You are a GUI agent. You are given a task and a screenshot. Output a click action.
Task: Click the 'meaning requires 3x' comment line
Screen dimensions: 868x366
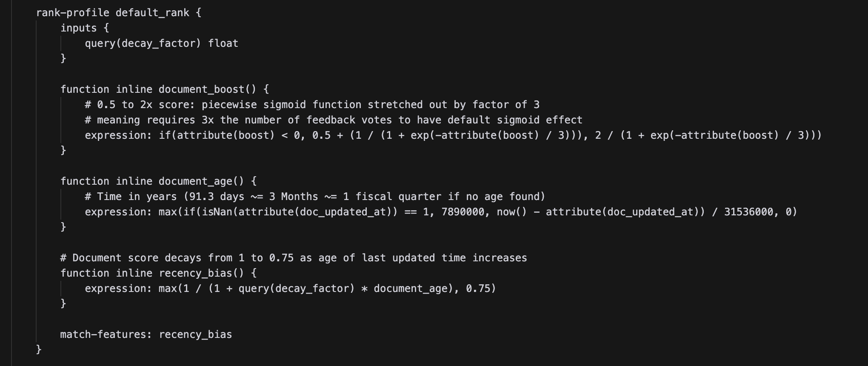334,120
